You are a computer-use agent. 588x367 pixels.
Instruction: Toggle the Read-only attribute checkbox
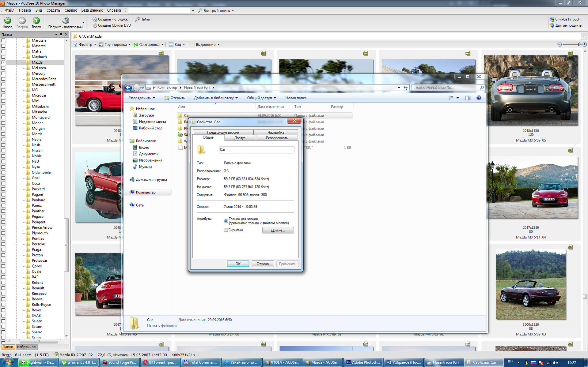(226, 221)
